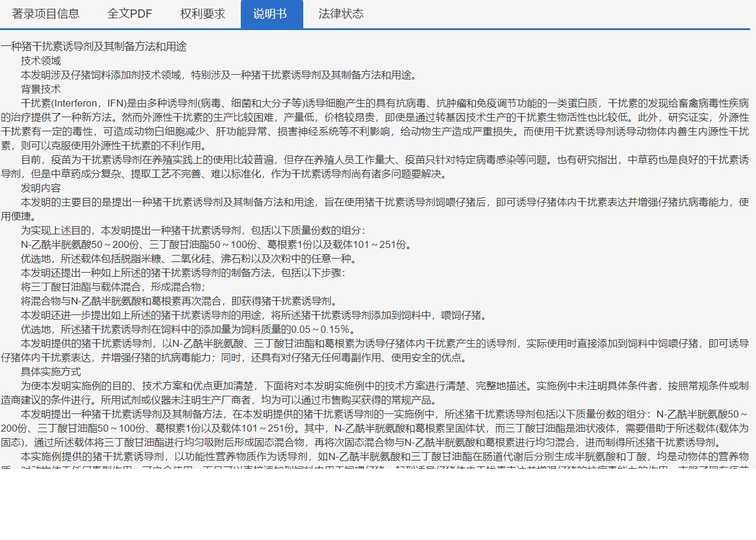Switch to the 全文PDF tab
The height and width of the screenshot is (540, 756).
pyautogui.click(x=130, y=14)
